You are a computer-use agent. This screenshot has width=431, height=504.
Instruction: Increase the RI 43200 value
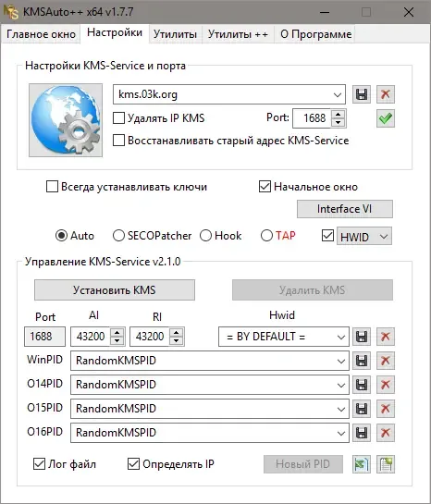177,333
